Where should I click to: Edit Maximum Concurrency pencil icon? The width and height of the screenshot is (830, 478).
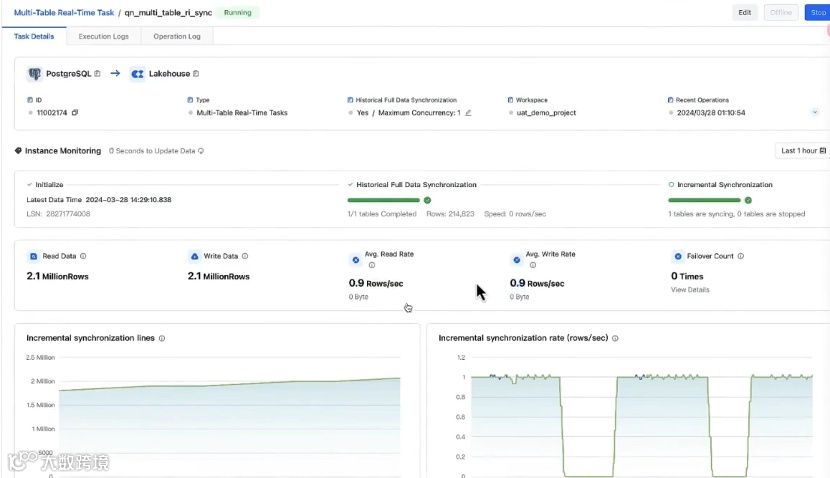(x=468, y=113)
